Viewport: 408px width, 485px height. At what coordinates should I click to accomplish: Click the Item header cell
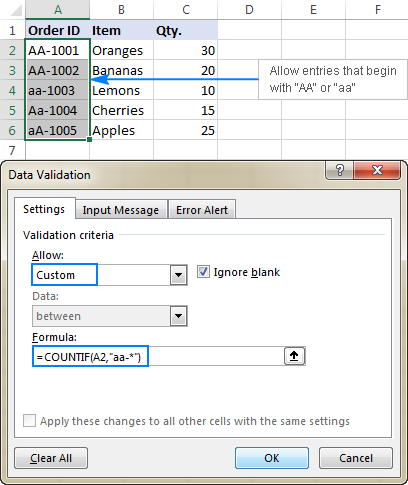tap(121, 30)
